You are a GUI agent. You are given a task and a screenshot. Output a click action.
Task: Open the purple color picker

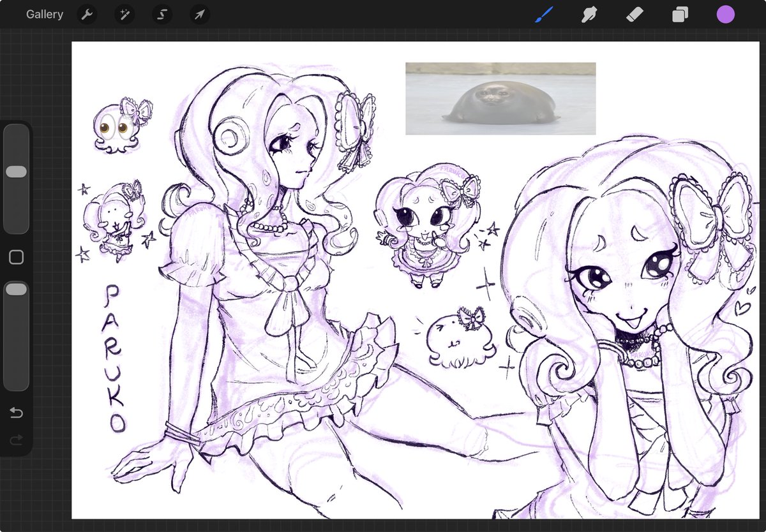[x=725, y=14]
